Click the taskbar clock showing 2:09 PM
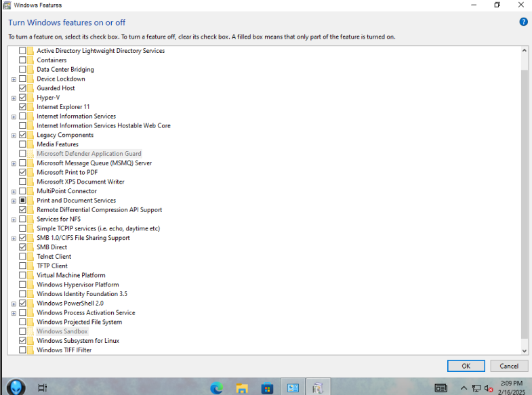This screenshot has height=395, width=532. point(511,388)
